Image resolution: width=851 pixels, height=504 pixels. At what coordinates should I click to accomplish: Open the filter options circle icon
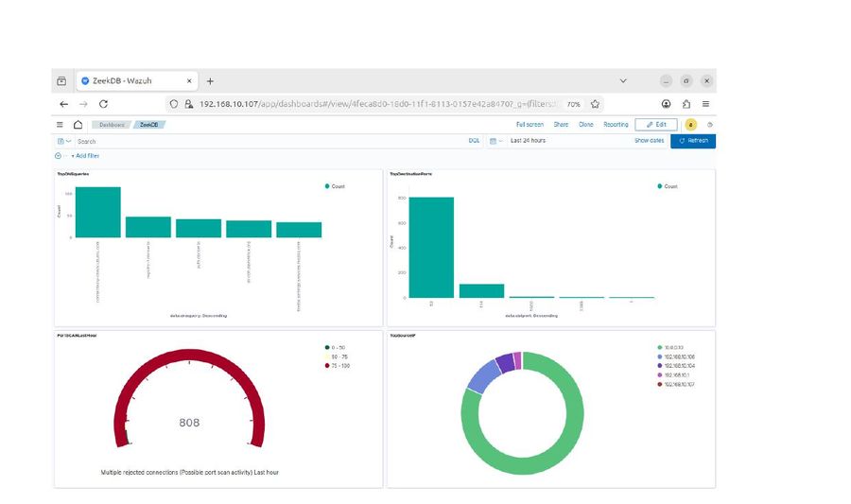58,156
